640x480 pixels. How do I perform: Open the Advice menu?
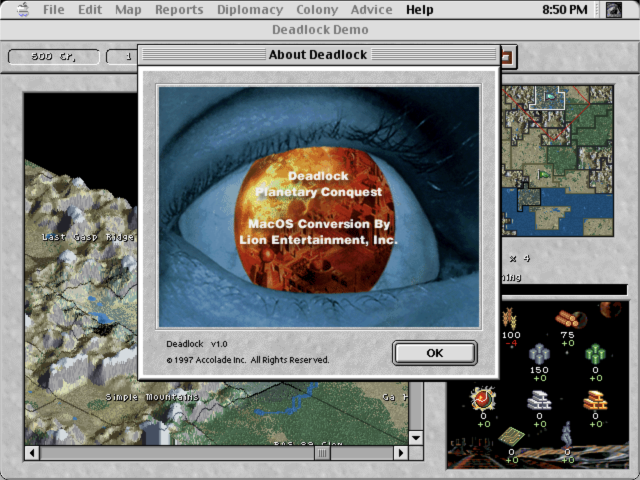(371, 9)
